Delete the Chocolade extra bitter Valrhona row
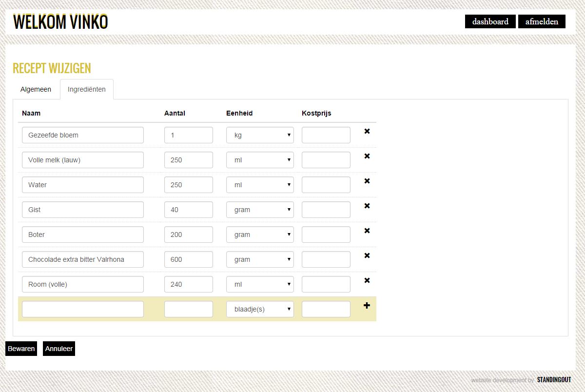Viewport: 585px width, 392px height. click(367, 255)
